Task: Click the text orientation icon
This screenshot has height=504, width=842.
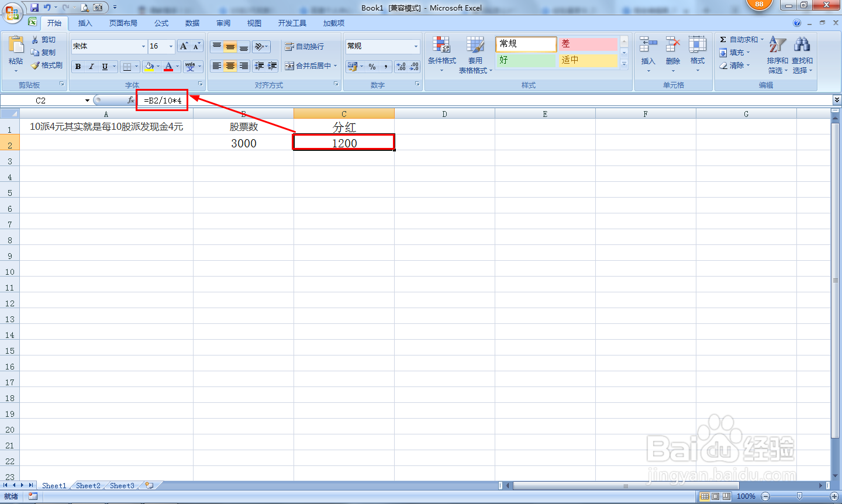Action: coord(261,46)
